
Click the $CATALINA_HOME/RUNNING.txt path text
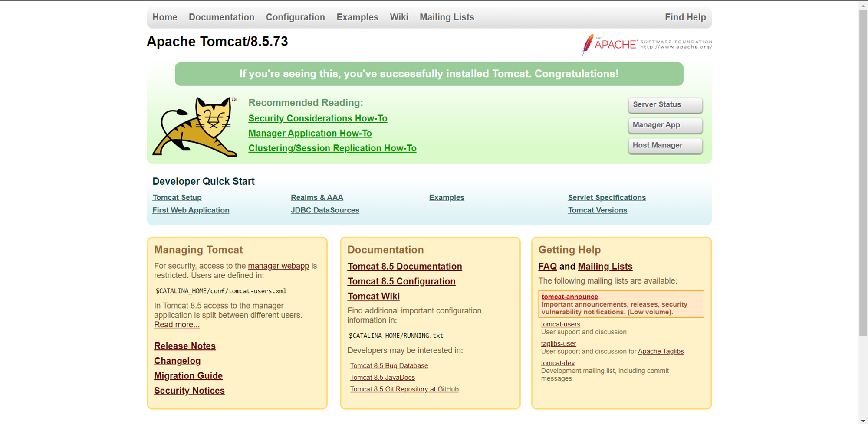(x=396, y=336)
